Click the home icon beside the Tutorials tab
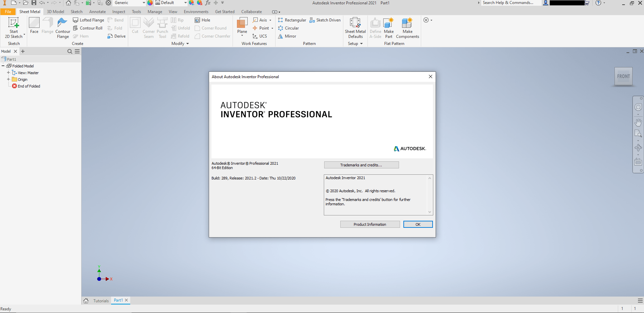This screenshot has height=313, width=644. coord(86,301)
